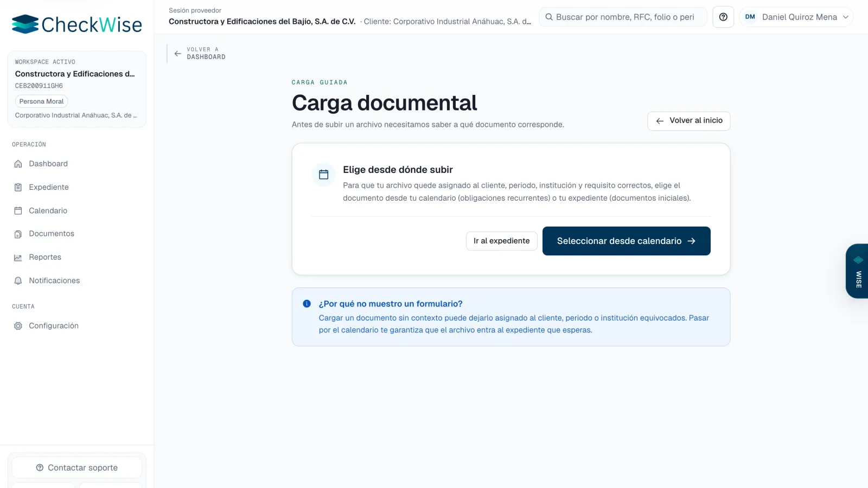868x488 pixels.
Task: Click the Carga documental heading
Action: click(384, 103)
